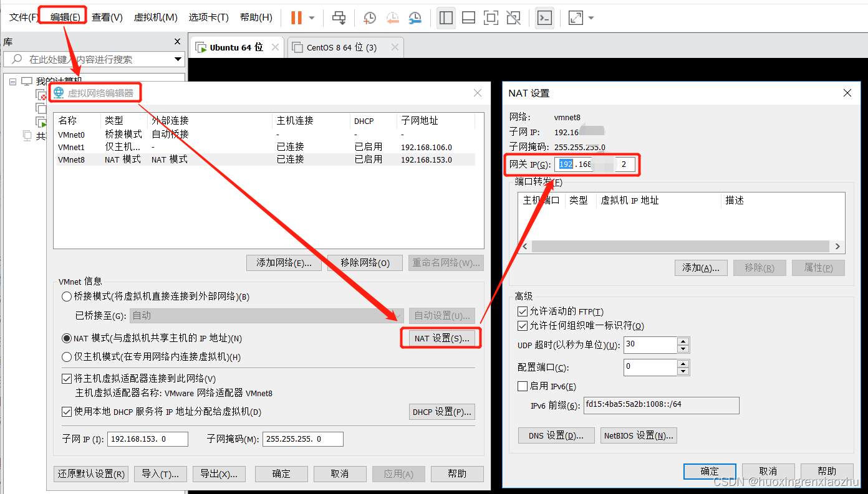
Task: Toggle the 允许活动的 FTP(T) checkbox
Action: (523, 311)
